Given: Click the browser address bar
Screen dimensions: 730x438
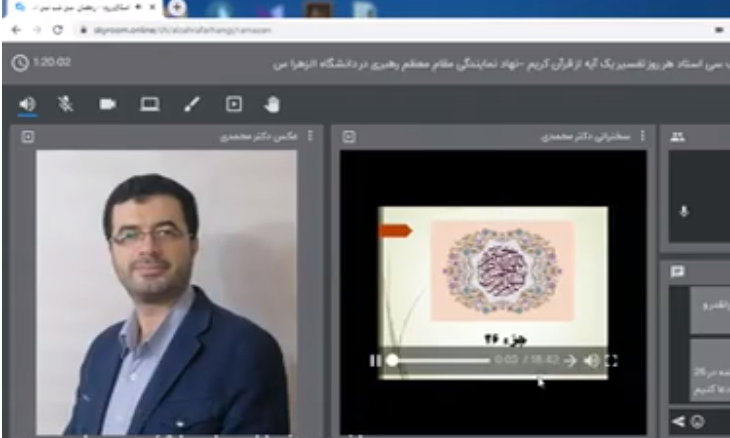Looking at the screenshot, I should (x=300, y=30).
